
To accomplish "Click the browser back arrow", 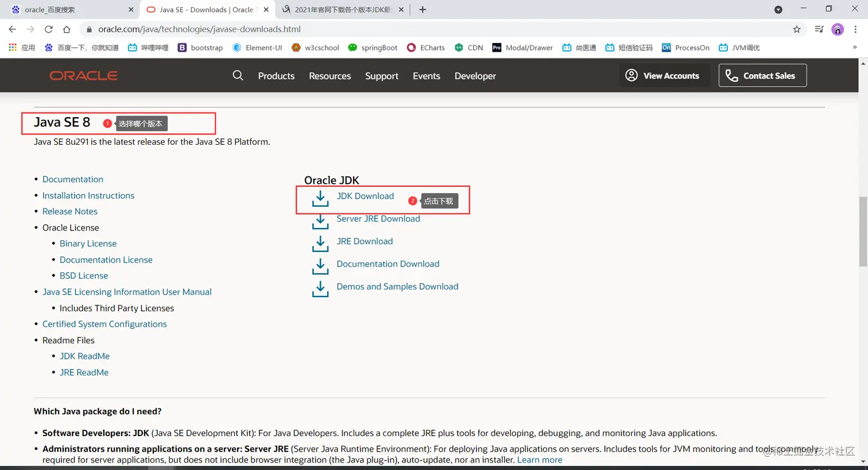I will [x=13, y=29].
